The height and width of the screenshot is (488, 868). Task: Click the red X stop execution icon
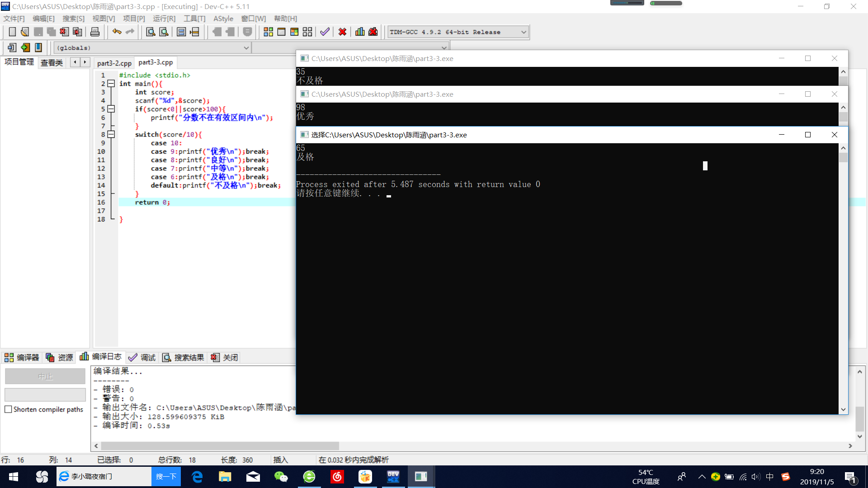point(342,32)
